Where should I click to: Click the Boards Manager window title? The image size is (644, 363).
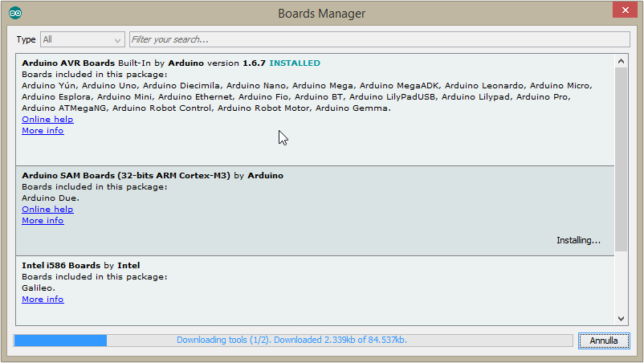pos(321,14)
